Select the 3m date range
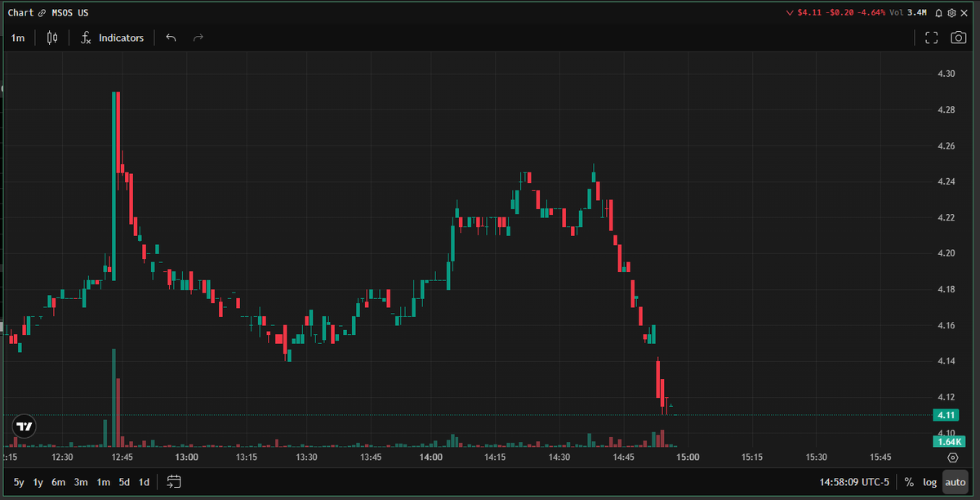This screenshot has width=980, height=500. click(81, 482)
